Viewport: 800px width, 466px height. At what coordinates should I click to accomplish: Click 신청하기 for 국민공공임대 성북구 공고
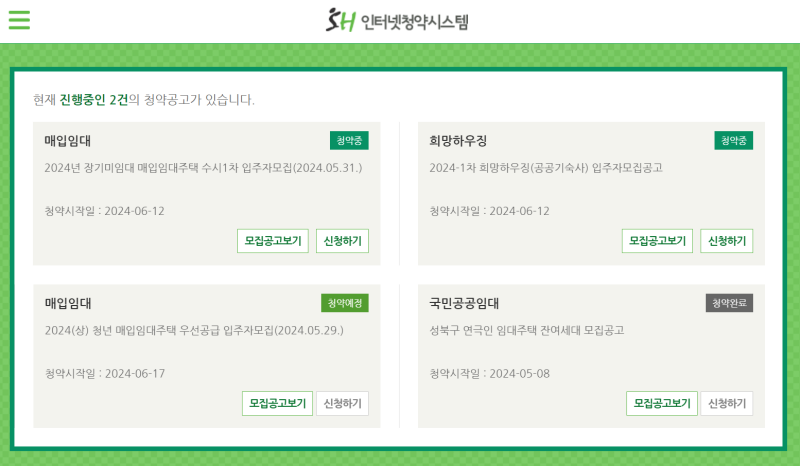coord(727,404)
